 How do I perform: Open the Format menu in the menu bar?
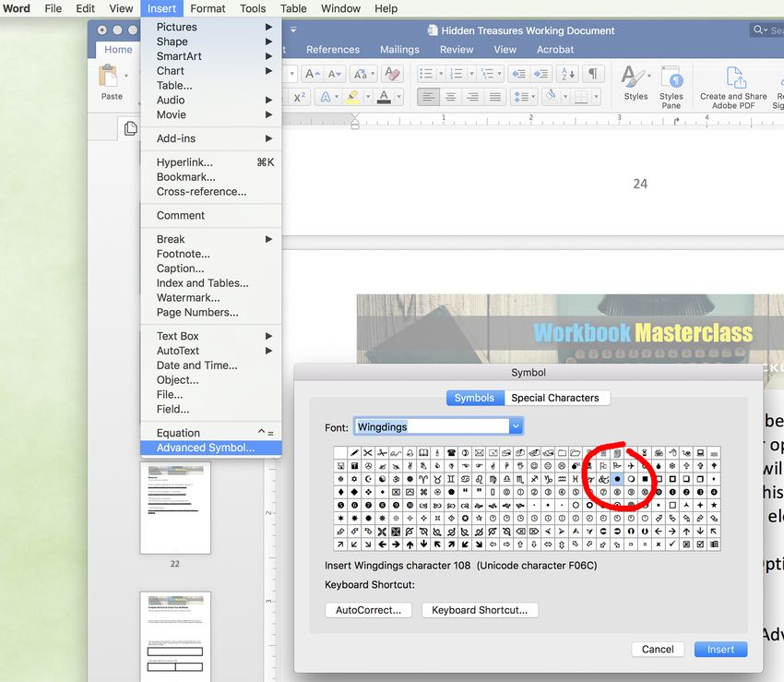click(208, 8)
